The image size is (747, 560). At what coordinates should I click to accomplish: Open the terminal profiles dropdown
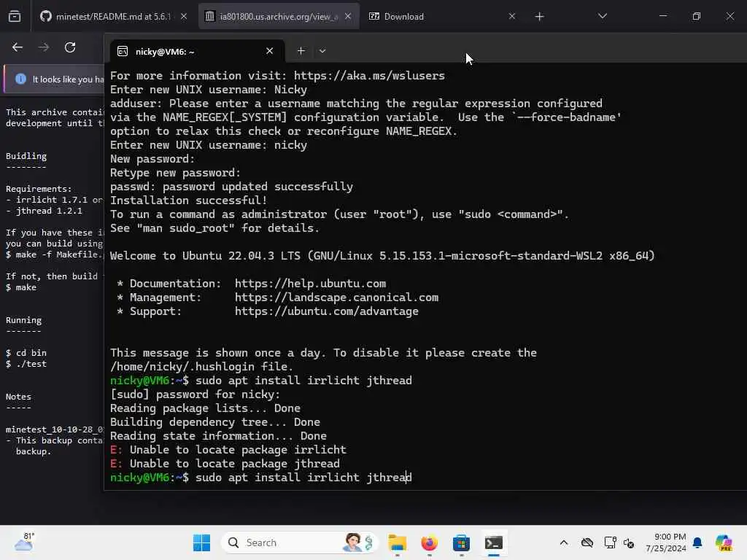322,51
